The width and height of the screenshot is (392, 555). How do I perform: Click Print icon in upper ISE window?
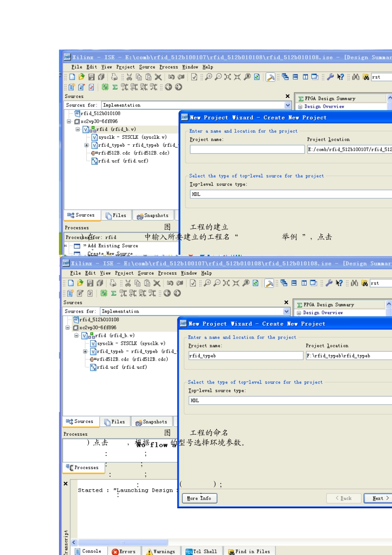tap(114, 77)
